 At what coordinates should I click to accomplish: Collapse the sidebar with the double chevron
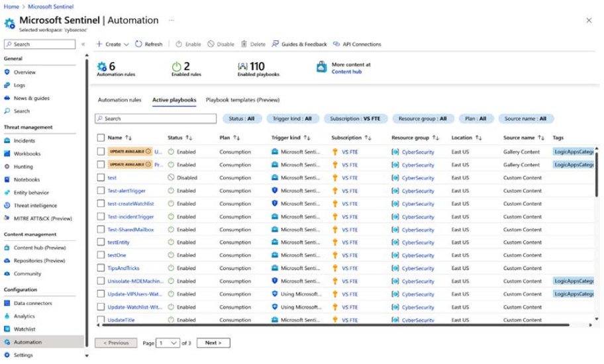tap(83, 44)
